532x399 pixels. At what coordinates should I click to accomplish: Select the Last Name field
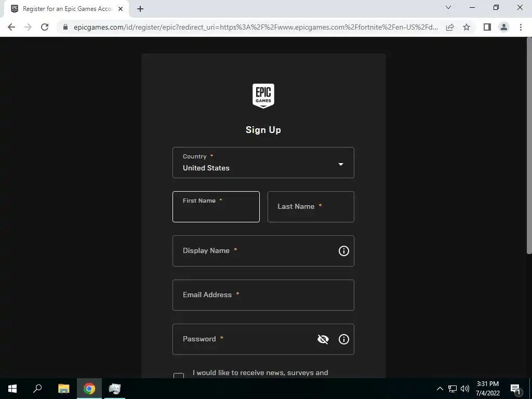(x=311, y=207)
